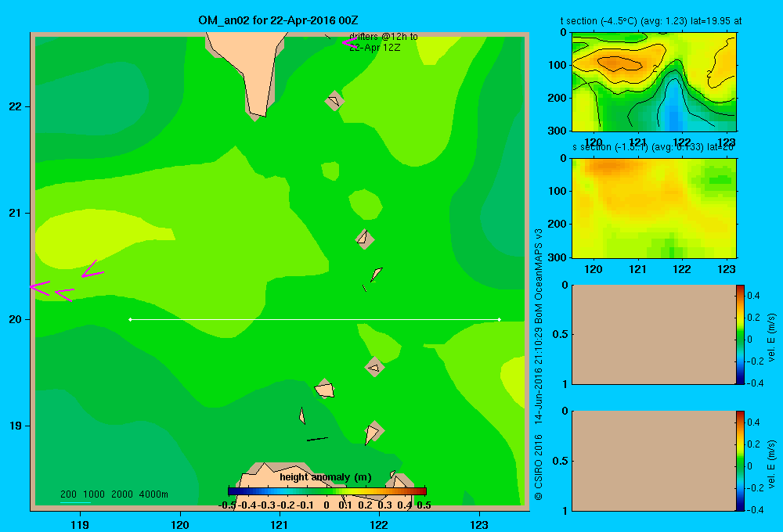This screenshot has width=783, height=532.
Task: Click latitude label 19 on main map axis
Action: (x=15, y=426)
